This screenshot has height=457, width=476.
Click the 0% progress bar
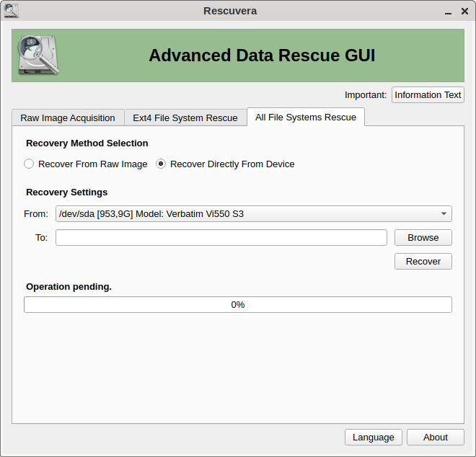click(238, 305)
